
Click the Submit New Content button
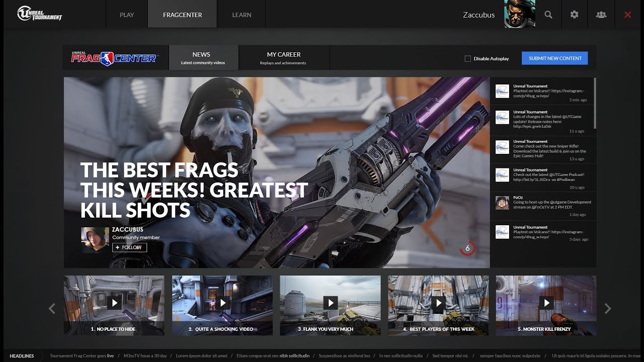[x=555, y=58]
